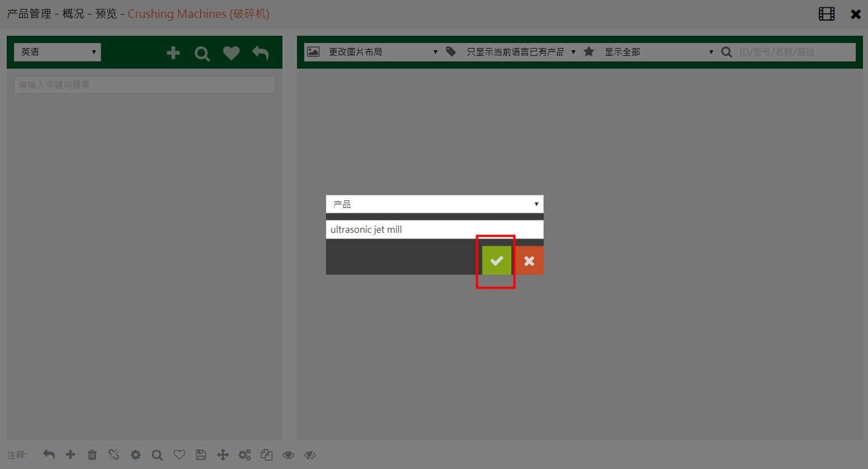868x469 pixels.
Task: Click the broken link icon in bottom legend
Action: [114, 455]
